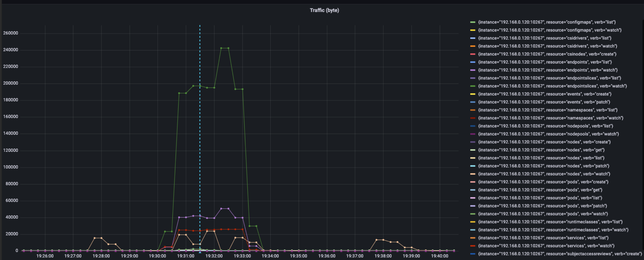The image size is (644, 260).
Task: Open color picker for endpointslices watch green swatch
Action: click(x=472, y=86)
